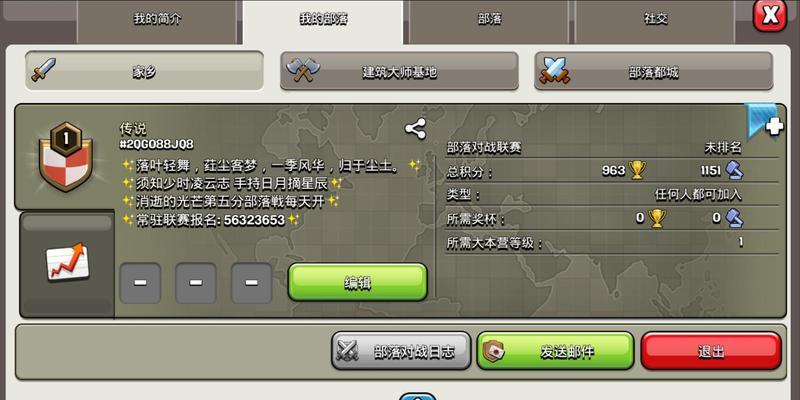Image resolution: width=800 pixels, height=400 pixels.
Task: Open second empty clan label slot
Action: [196, 283]
